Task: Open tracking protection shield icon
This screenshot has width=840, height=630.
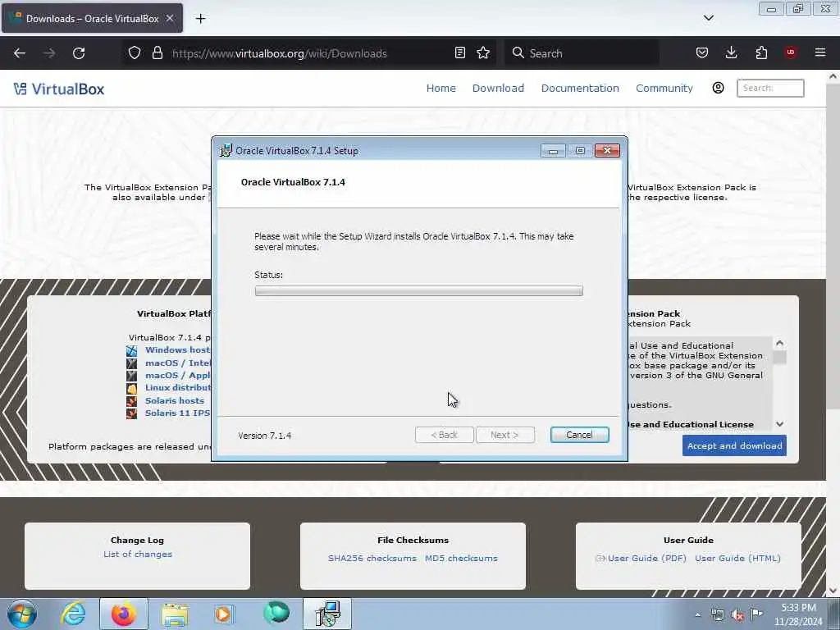Action: tap(134, 52)
